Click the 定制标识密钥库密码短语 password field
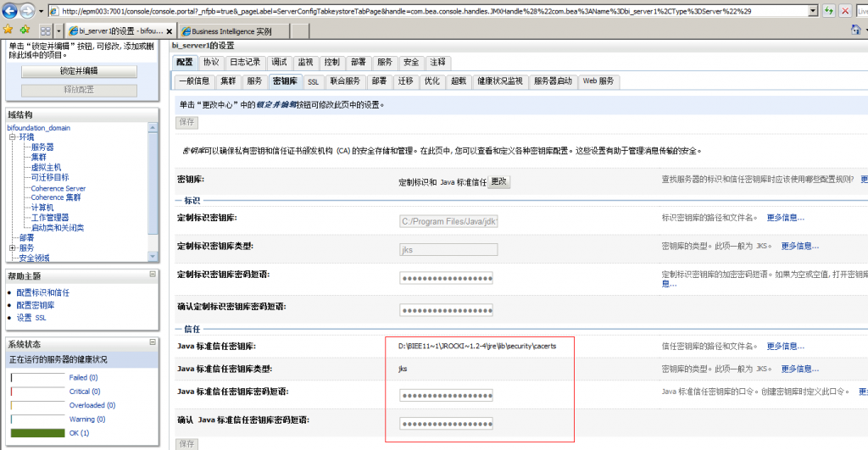 (446, 278)
